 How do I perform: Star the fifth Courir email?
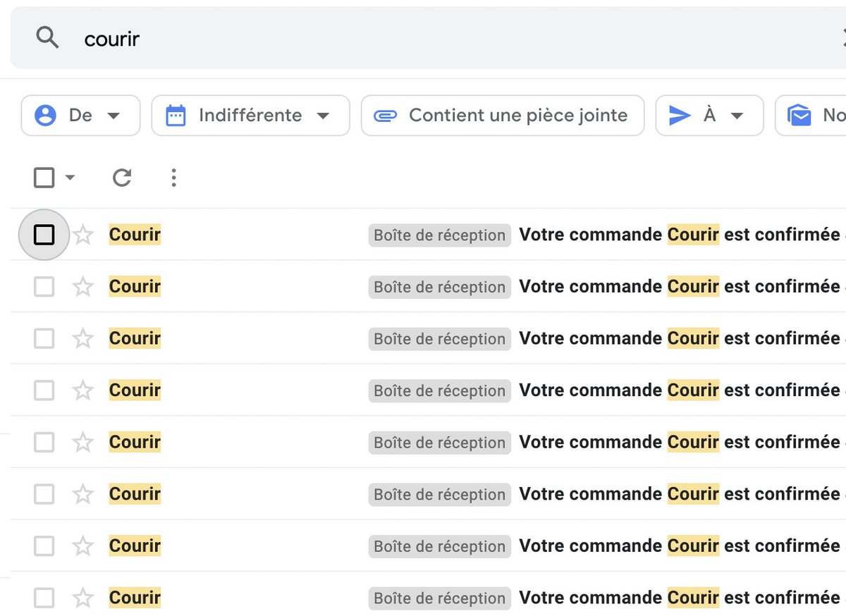pyautogui.click(x=83, y=443)
